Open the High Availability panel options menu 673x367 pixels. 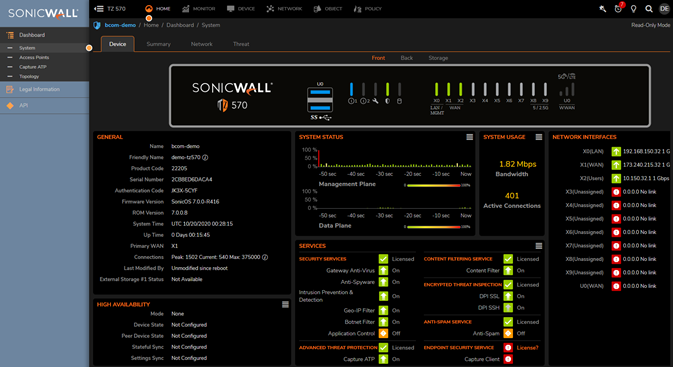pyautogui.click(x=285, y=304)
